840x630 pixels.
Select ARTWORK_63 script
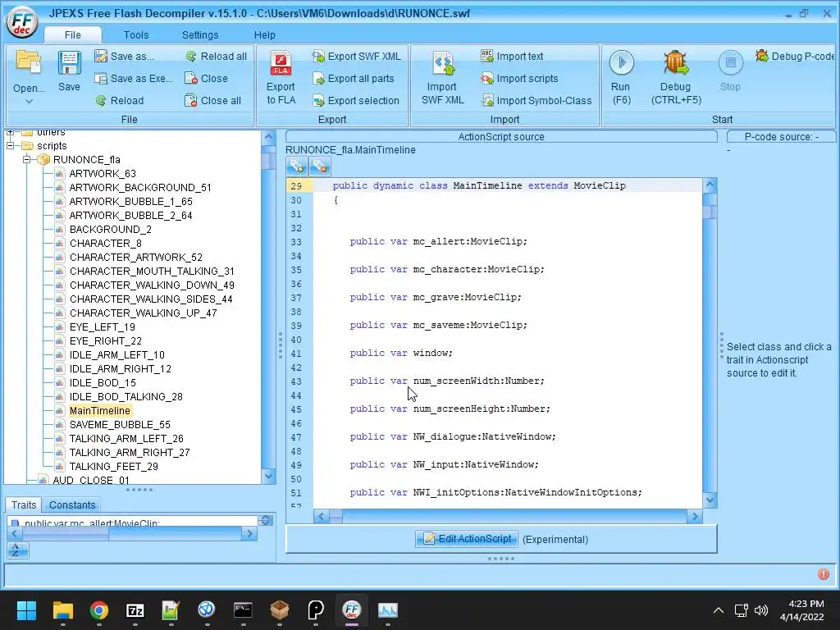pyautogui.click(x=103, y=174)
